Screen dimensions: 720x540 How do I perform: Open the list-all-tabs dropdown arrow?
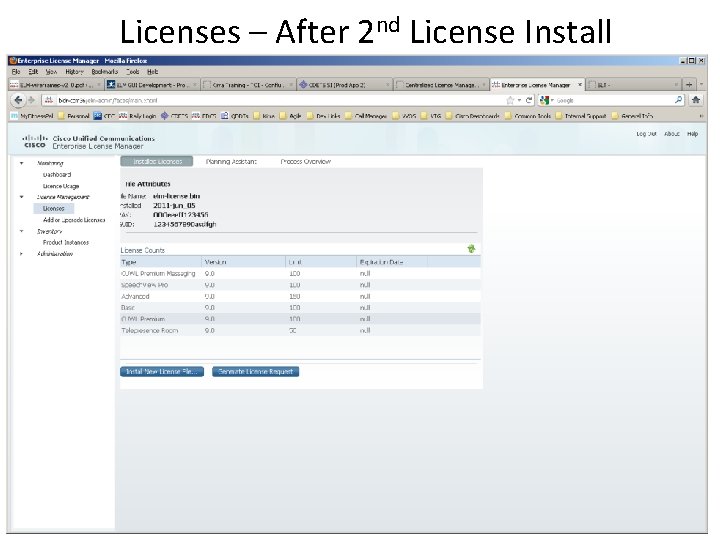tap(701, 84)
